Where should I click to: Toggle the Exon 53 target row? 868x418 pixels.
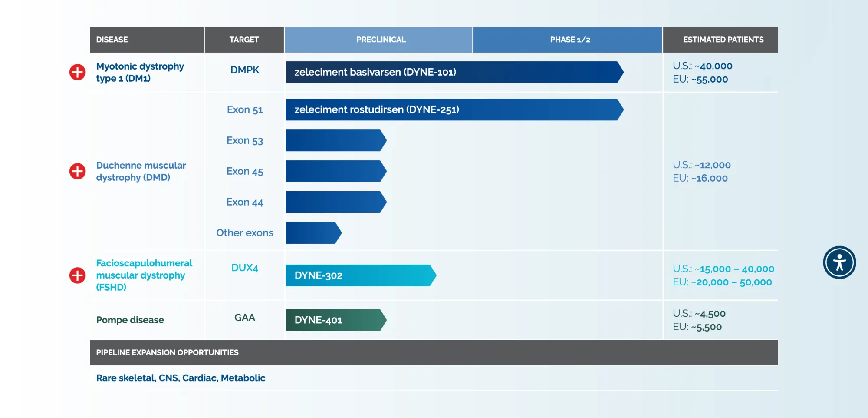244,140
